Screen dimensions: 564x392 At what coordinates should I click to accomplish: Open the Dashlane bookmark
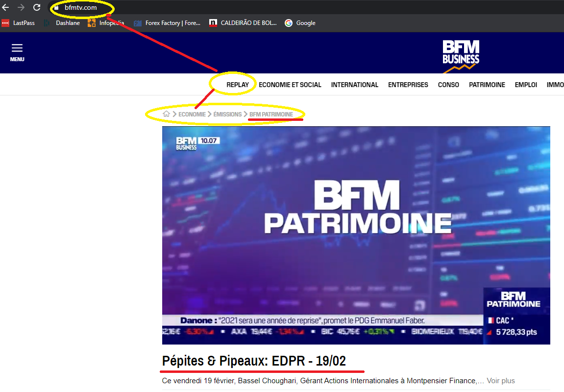[x=62, y=23]
